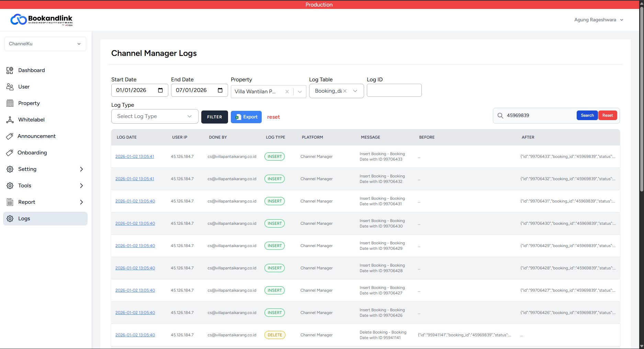The image size is (644, 349).
Task: Expand the Tools submenu arrow
Action: pos(81,186)
